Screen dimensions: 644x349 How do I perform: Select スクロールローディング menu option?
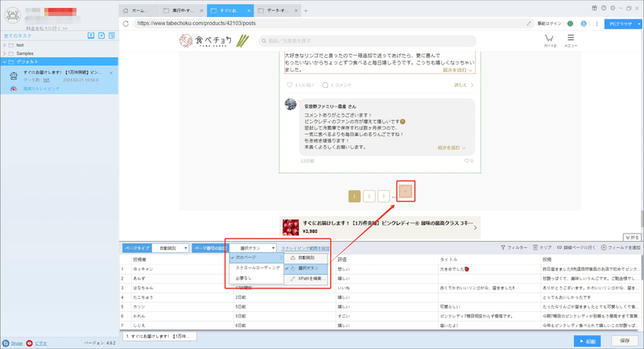pyautogui.click(x=257, y=268)
